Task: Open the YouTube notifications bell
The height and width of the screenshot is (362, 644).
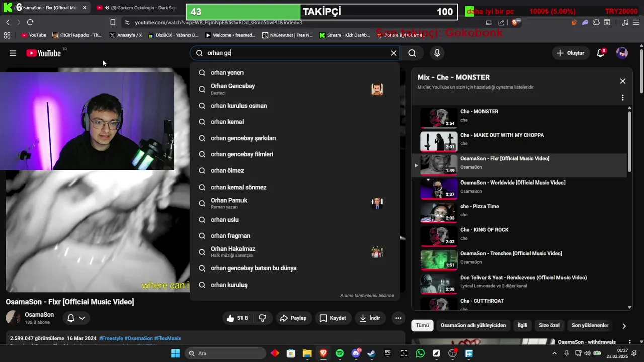Action: (600, 53)
